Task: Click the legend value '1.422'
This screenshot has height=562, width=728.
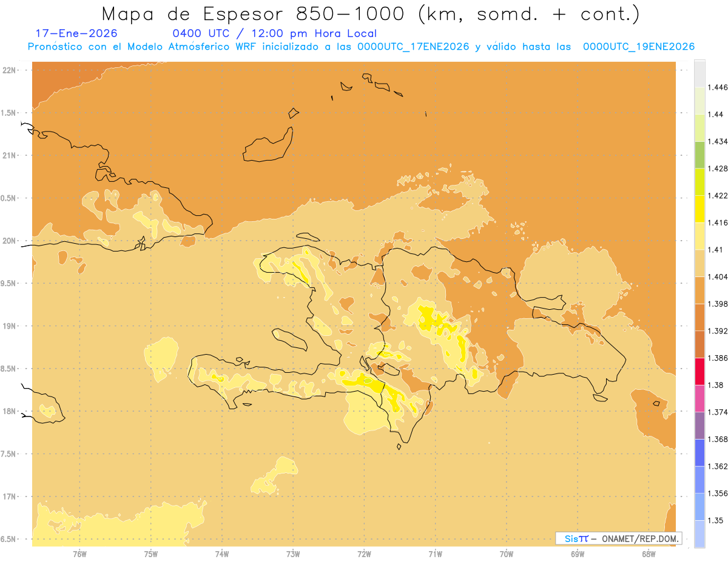Action: click(x=718, y=195)
